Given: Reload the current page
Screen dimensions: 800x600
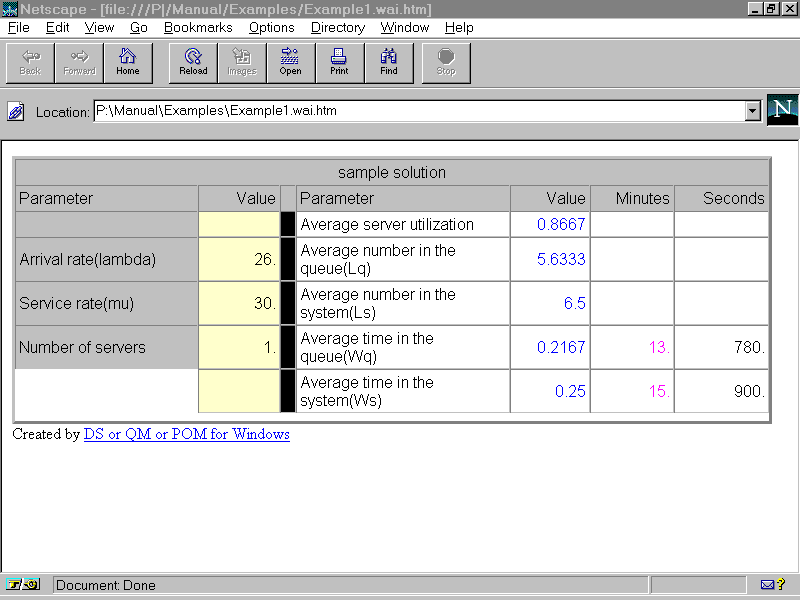Looking at the screenshot, I should (x=193, y=62).
